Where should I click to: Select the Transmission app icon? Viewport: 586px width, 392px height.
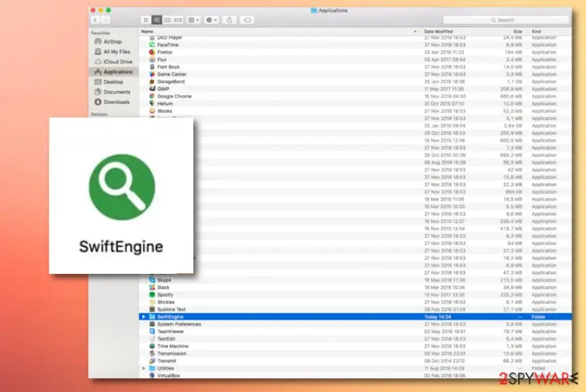click(152, 353)
